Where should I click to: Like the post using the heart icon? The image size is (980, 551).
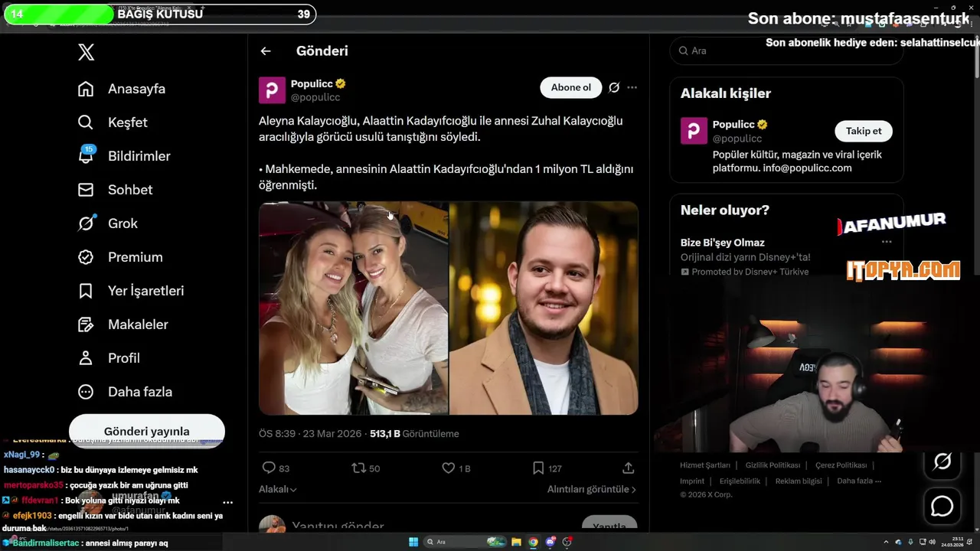449,468
